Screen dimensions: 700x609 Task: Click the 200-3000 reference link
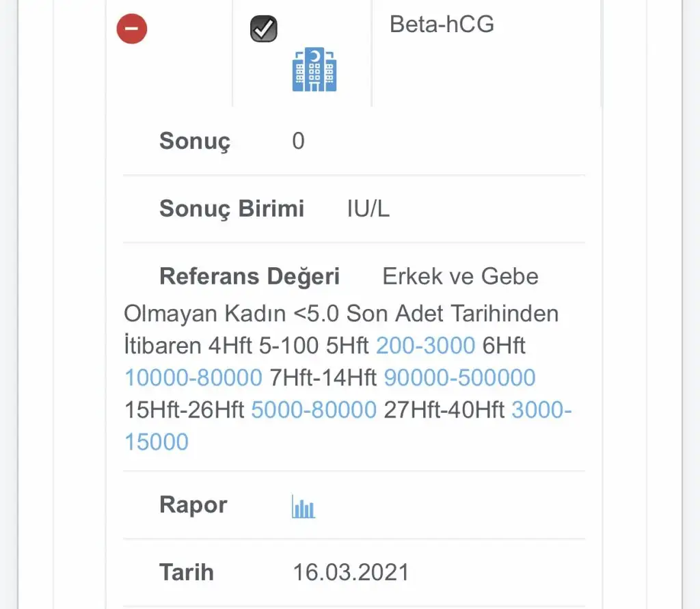pyautogui.click(x=425, y=345)
